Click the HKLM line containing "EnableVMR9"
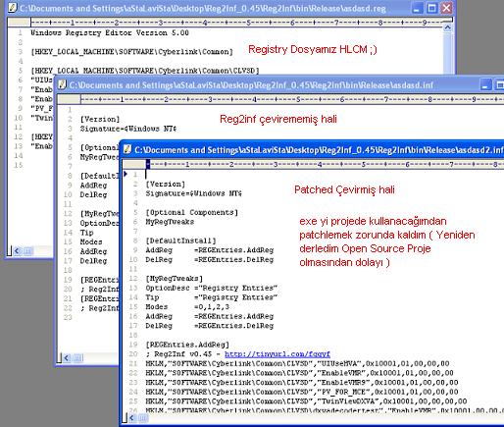The width and height of the screenshot is (504, 427). coord(302,383)
